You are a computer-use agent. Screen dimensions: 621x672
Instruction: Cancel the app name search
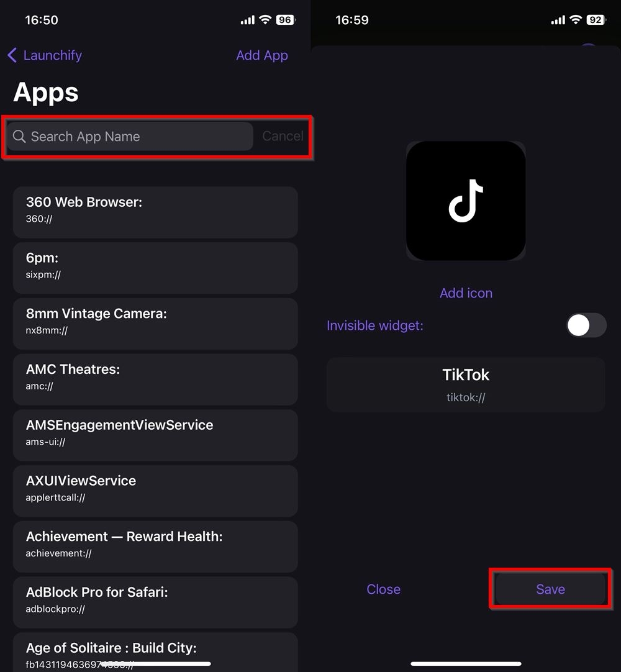pos(283,137)
